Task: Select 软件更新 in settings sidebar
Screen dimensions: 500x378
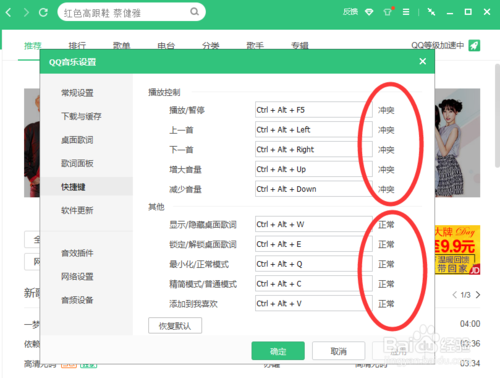Action: point(77,210)
